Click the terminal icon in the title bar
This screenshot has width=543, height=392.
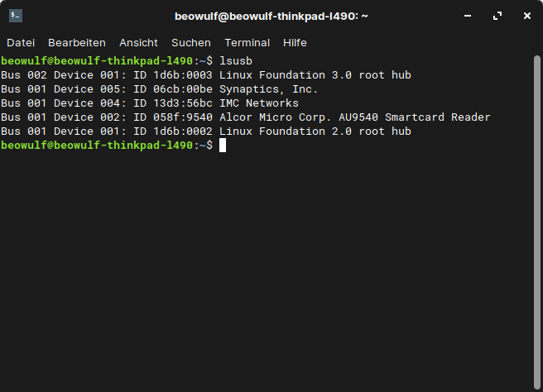point(16,16)
